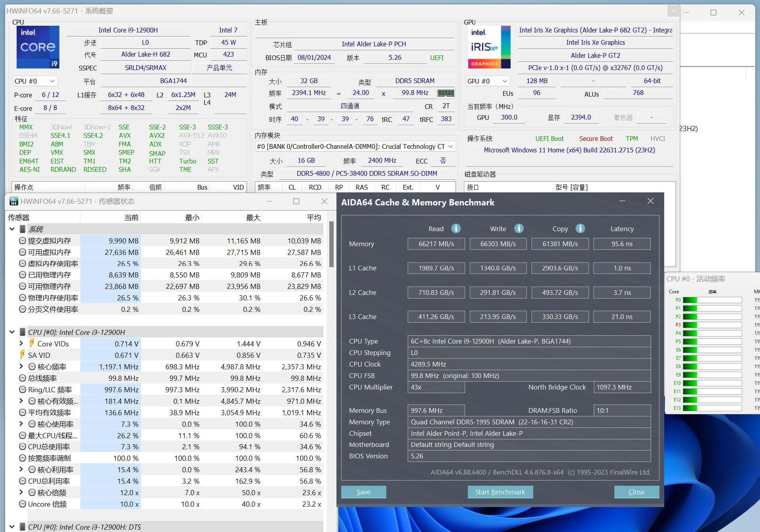Click the chip icon of the 系统 group
Image resolution: width=760 pixels, height=532 pixels.
(23, 229)
